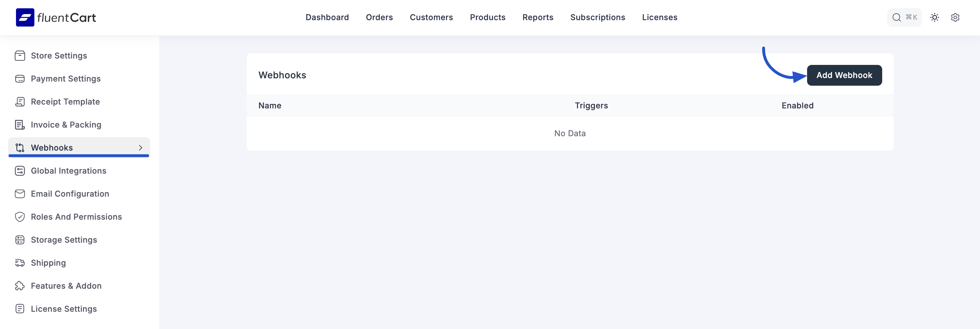This screenshot has width=980, height=329.
Task: Expand the Webhooks sidebar chevron
Action: 140,148
